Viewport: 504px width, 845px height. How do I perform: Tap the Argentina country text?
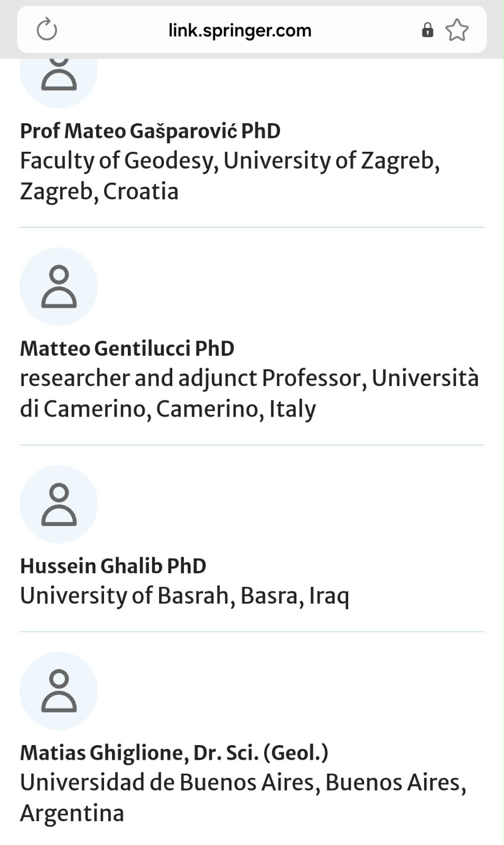pyautogui.click(x=72, y=814)
